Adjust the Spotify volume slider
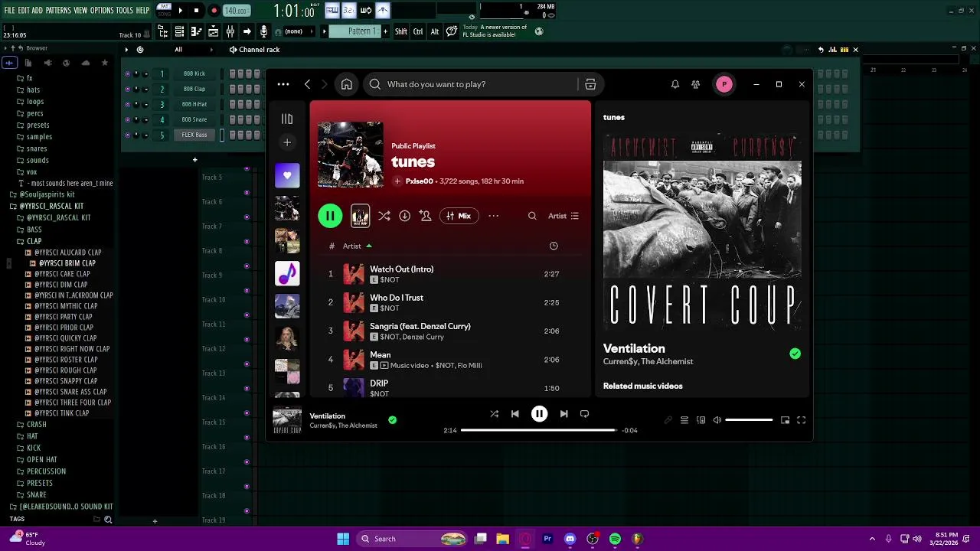 click(749, 420)
